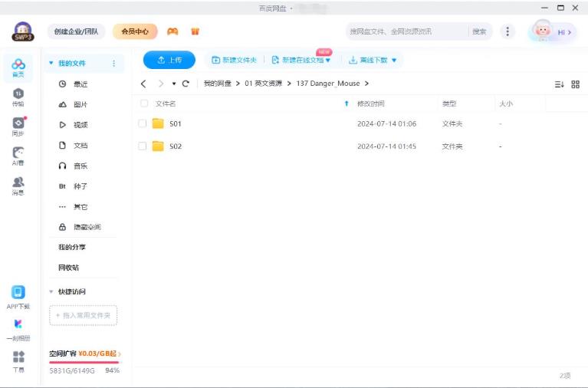Go to 01 英文资源 breadcrumb

coord(263,84)
